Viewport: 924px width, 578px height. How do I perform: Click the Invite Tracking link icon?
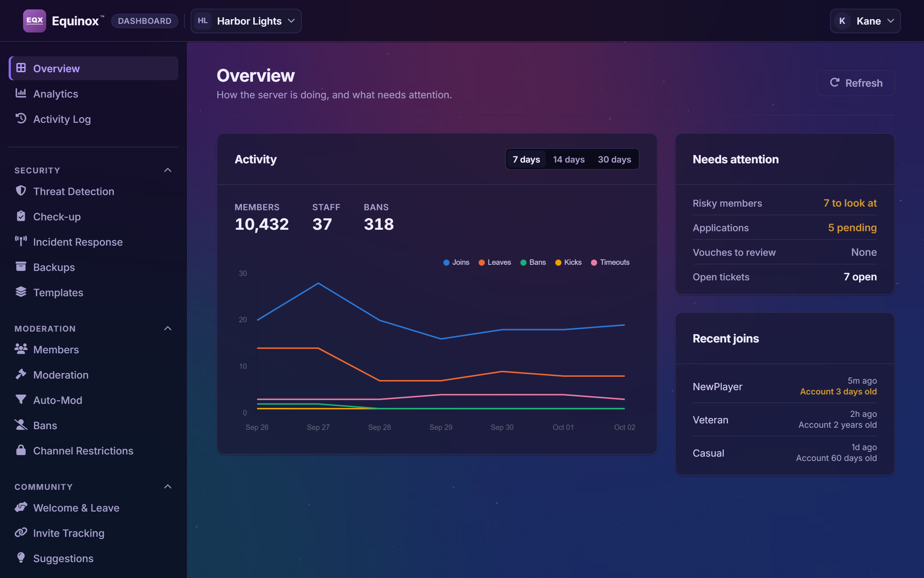click(x=21, y=532)
